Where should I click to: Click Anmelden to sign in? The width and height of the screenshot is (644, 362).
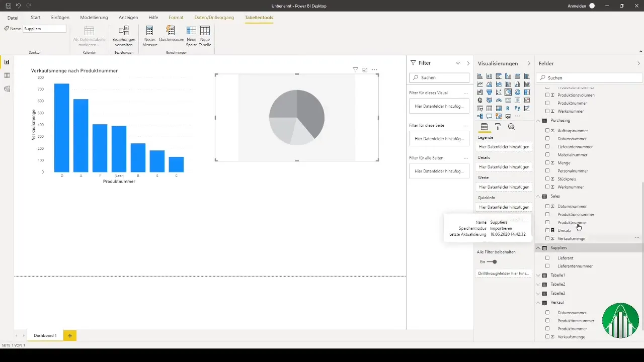(x=577, y=6)
